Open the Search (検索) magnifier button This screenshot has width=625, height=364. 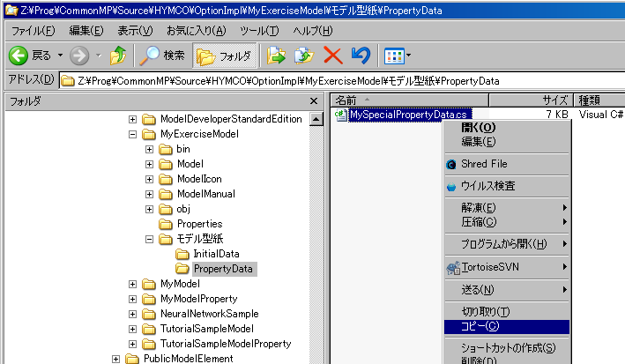162,56
